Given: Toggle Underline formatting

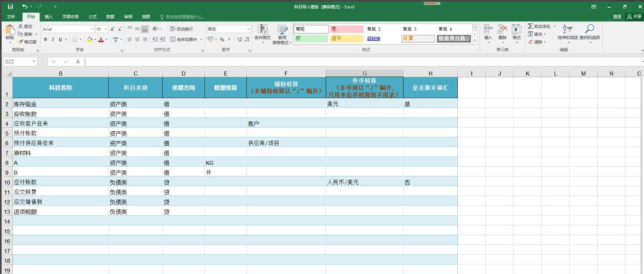Looking at the screenshot, I should pyautogui.click(x=60, y=39).
